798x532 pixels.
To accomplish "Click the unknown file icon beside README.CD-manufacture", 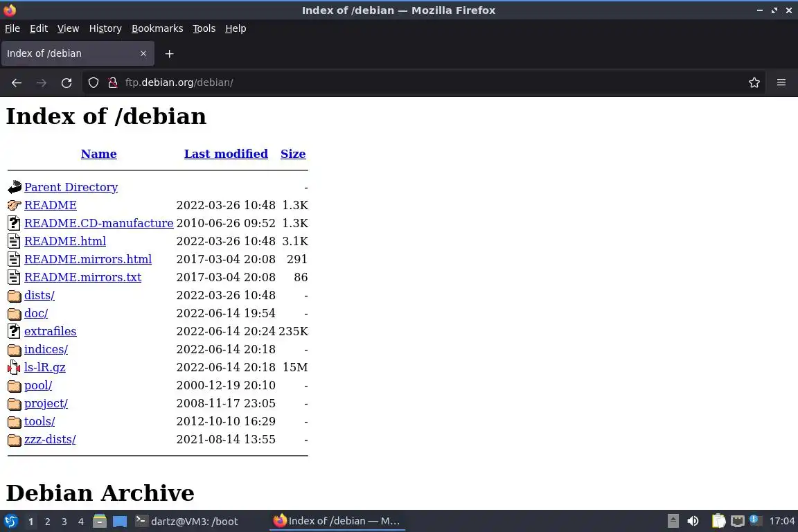I will coord(15,224).
